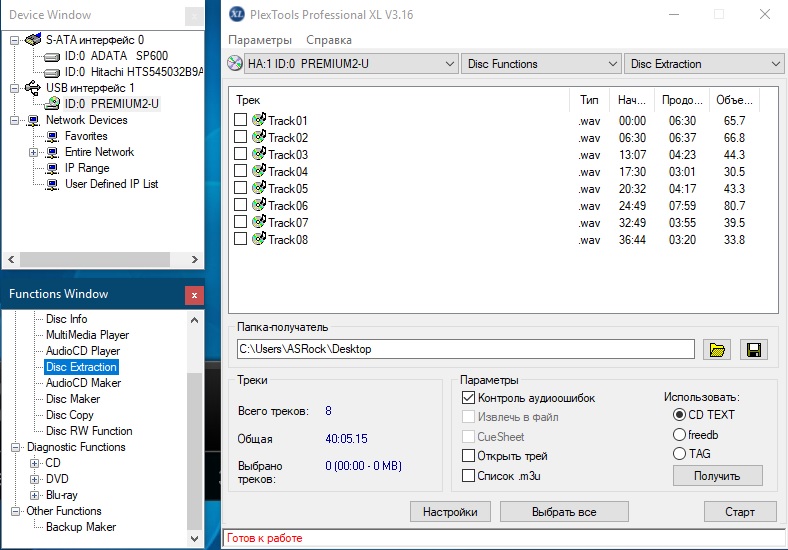Click the Track04 audio disc icon
Image resolution: width=788 pixels, height=550 pixels.
(259, 171)
